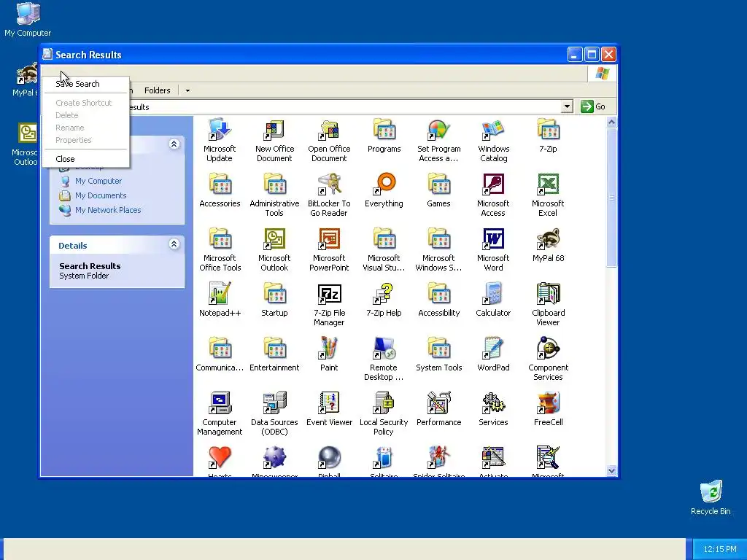
Task: Click the vertical scrollbar thumb
Action: click(x=612, y=198)
